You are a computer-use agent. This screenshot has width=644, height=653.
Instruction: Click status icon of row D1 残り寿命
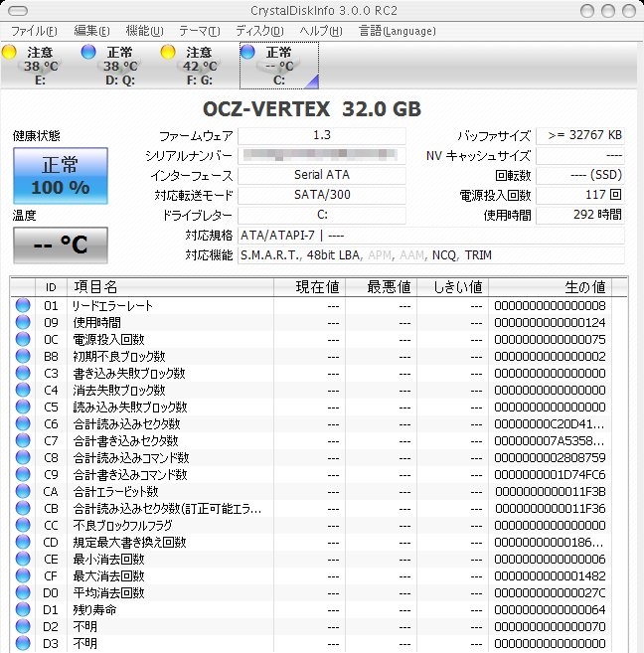click(x=23, y=609)
